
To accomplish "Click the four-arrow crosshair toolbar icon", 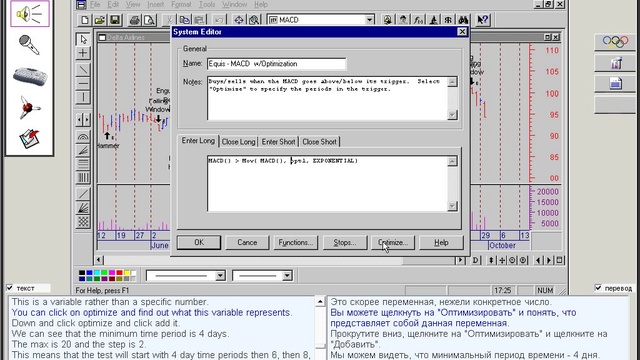I will (x=239, y=20).
